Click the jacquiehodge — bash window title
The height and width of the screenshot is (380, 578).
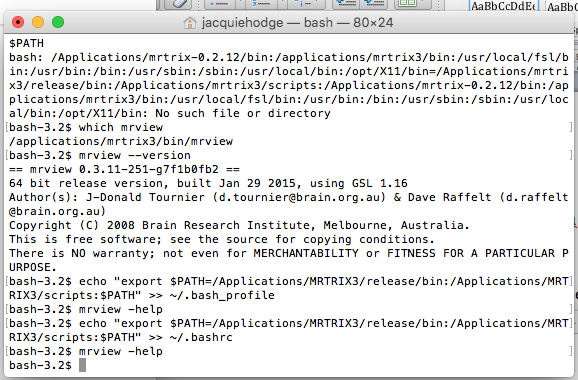[297, 23]
